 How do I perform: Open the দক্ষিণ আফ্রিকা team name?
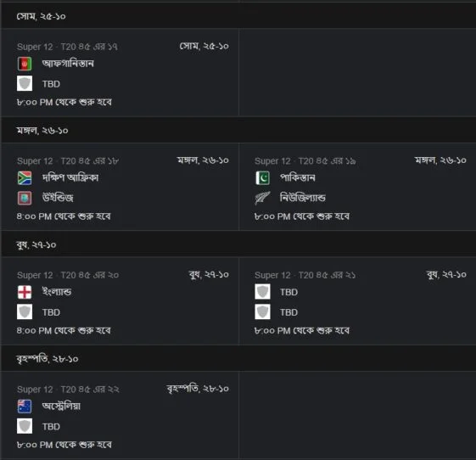point(70,177)
